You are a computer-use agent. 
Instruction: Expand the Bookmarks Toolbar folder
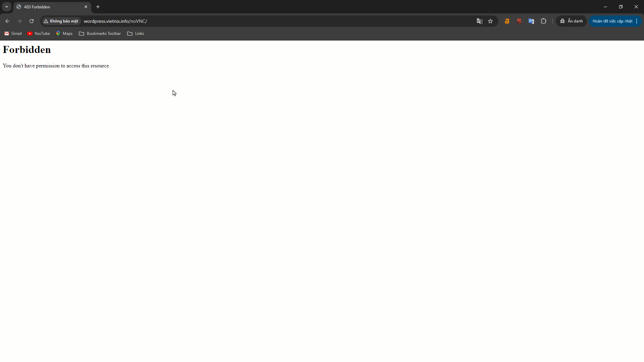pos(100,34)
